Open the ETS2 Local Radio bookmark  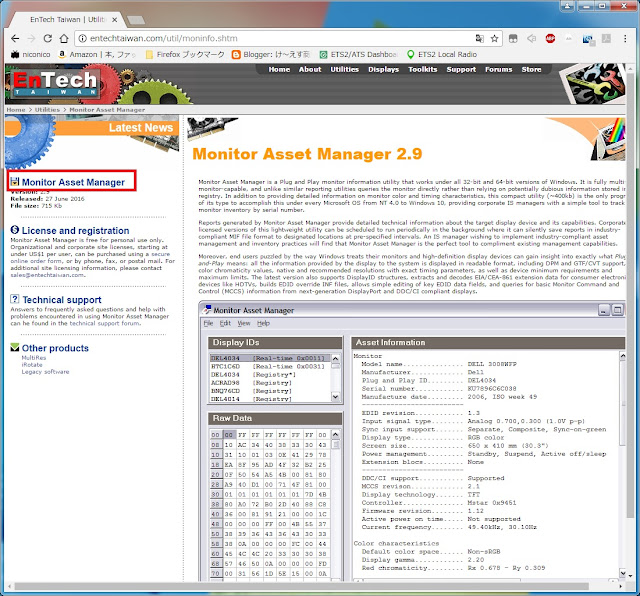pyautogui.click(x=442, y=54)
